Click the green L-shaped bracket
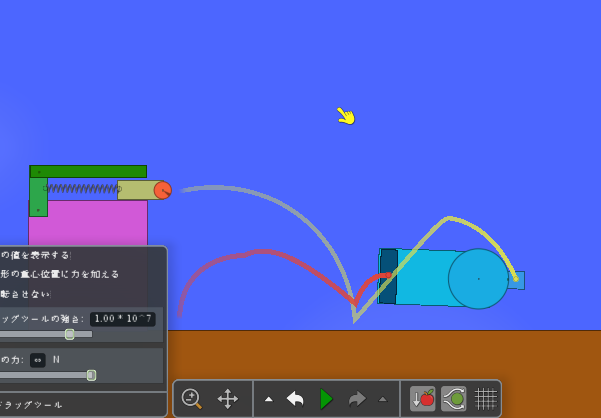 point(88,172)
